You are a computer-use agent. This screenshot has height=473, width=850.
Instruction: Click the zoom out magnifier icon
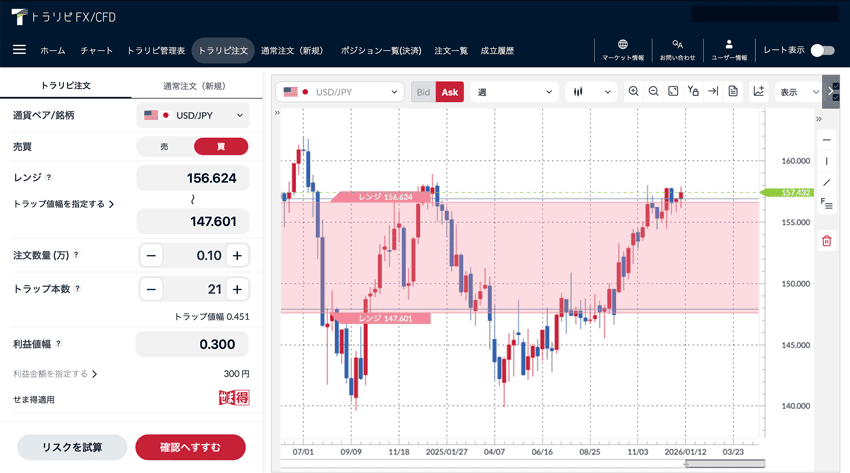(x=653, y=92)
